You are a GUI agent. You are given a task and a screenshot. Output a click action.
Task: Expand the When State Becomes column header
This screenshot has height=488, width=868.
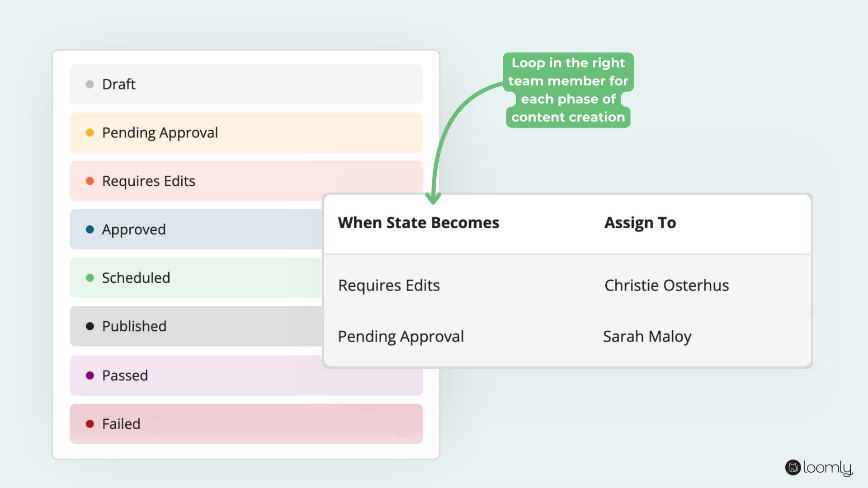(419, 222)
